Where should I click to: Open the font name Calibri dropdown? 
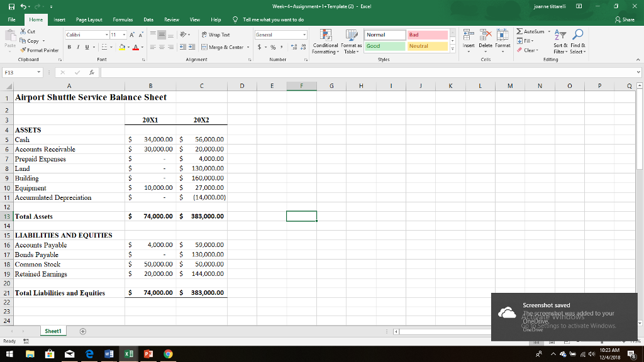click(107, 35)
